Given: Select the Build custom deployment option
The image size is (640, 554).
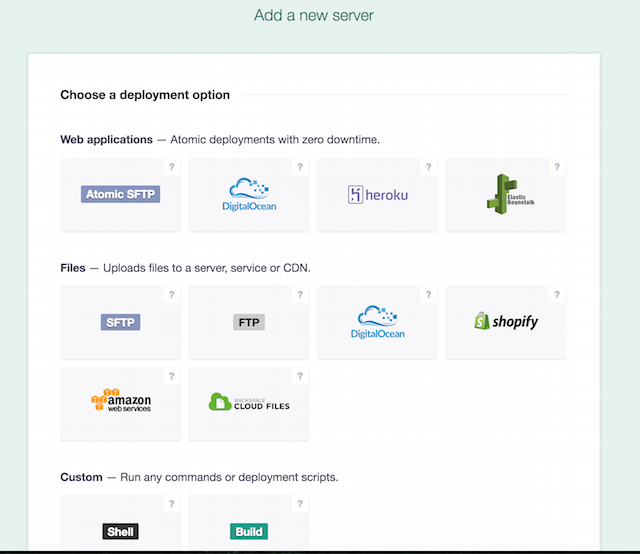Looking at the screenshot, I should [x=249, y=523].
